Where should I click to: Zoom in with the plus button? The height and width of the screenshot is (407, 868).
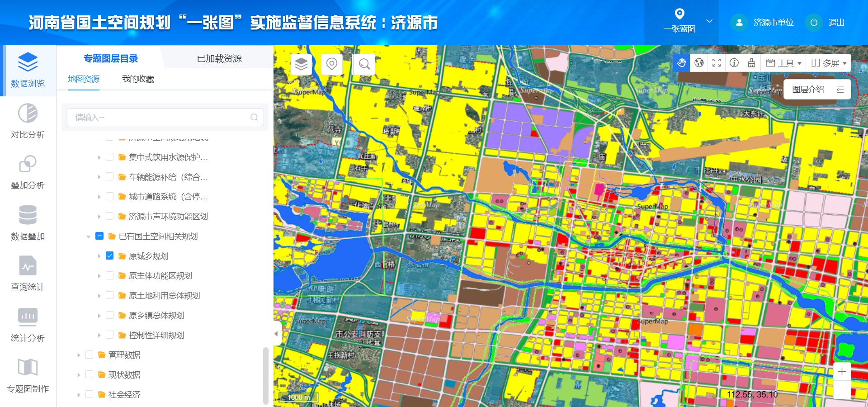[842, 372]
